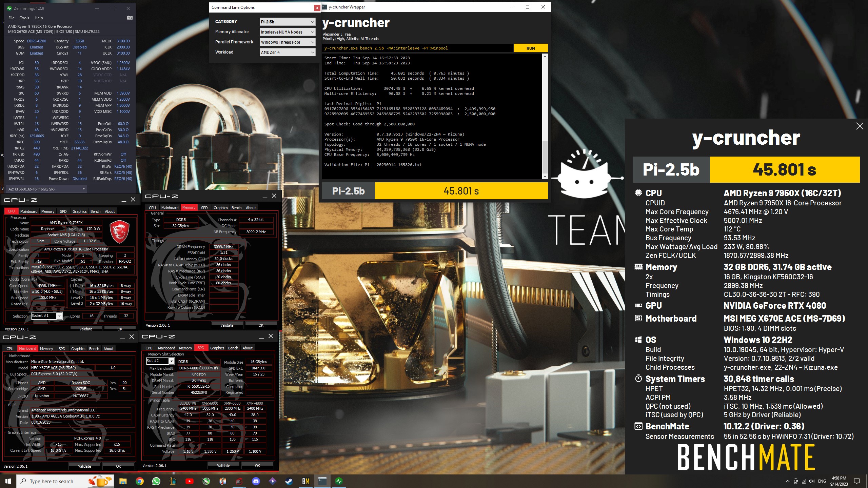Open the CPU-Z SPD Slot #2 dropdown
868x488 pixels.
(160, 361)
